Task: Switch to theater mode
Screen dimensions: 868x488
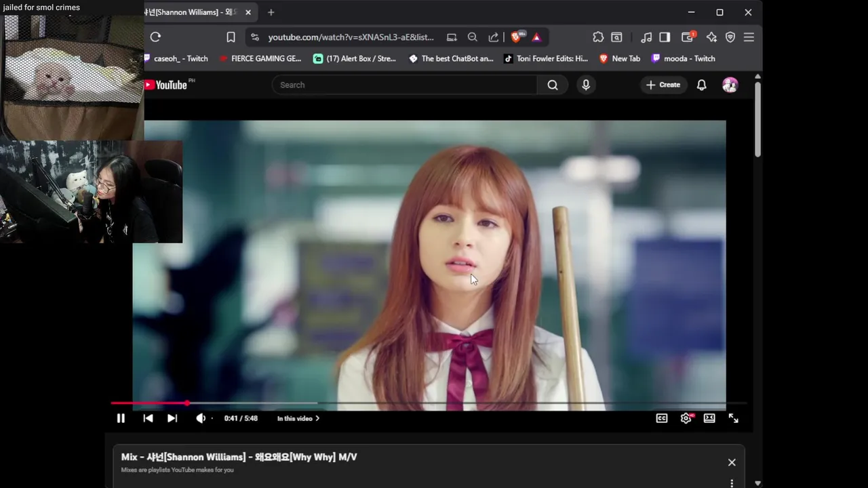Action: pyautogui.click(x=709, y=418)
